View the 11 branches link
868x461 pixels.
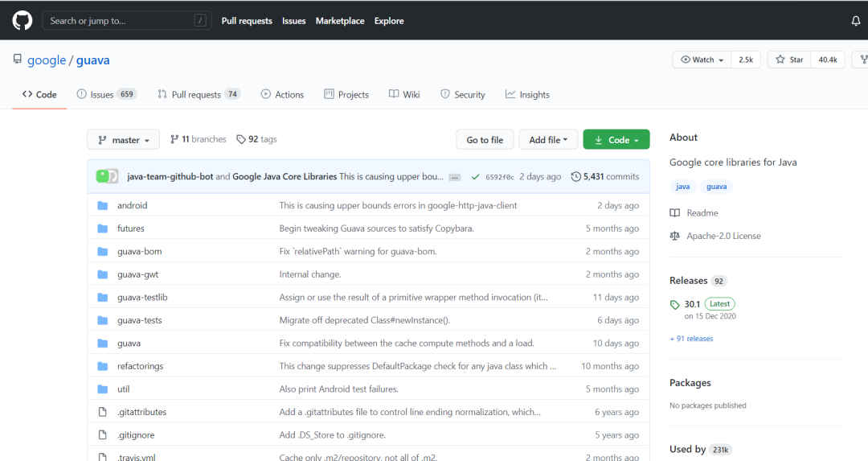pyautogui.click(x=199, y=140)
